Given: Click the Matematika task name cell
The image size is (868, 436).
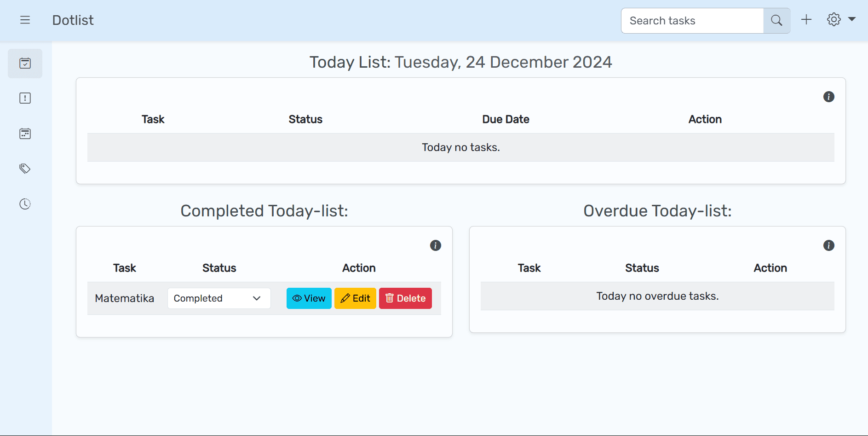Looking at the screenshot, I should (124, 298).
